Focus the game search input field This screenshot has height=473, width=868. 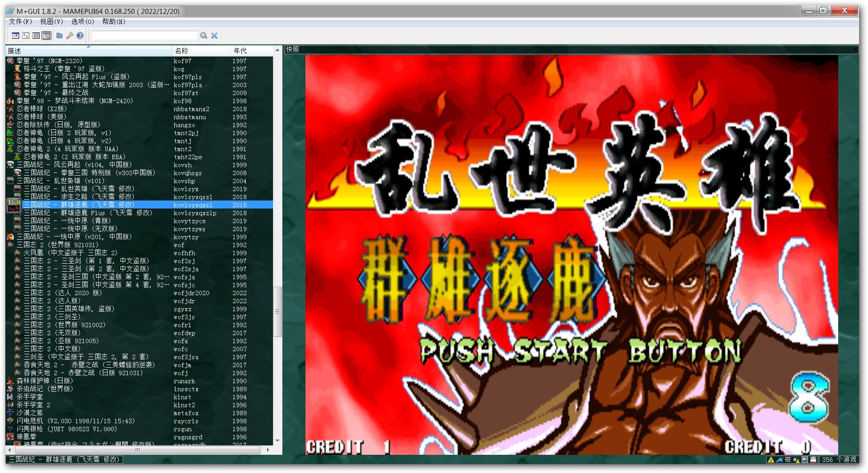click(x=145, y=36)
